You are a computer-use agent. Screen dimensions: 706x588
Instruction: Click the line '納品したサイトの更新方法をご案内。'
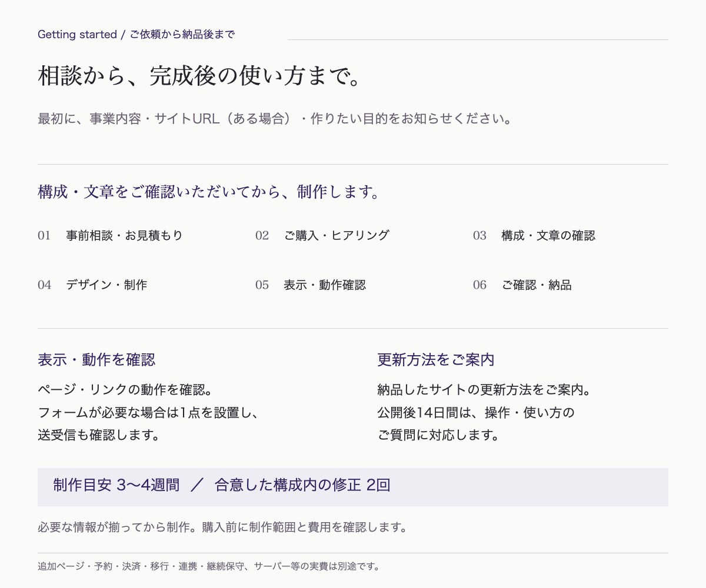coord(484,390)
